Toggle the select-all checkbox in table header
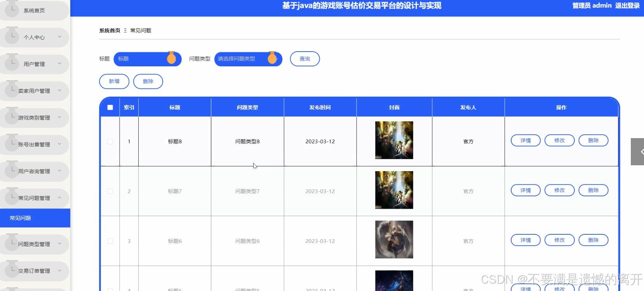This screenshot has width=644, height=291. coord(110,107)
